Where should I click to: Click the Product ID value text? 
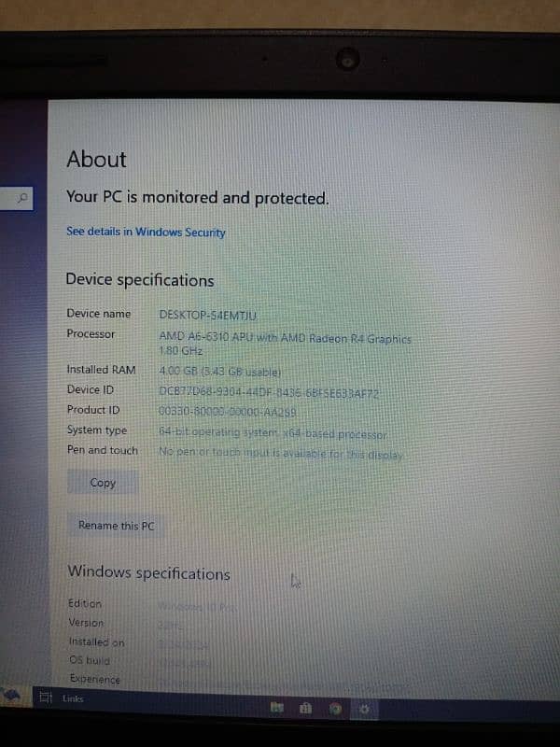pyautogui.click(x=228, y=412)
